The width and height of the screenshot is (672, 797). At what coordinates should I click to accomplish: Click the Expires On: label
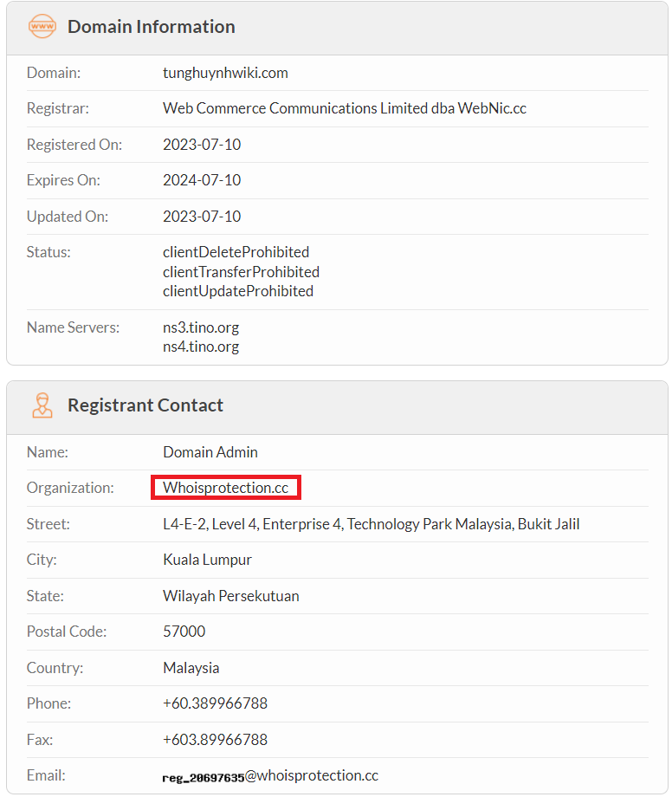pos(63,180)
